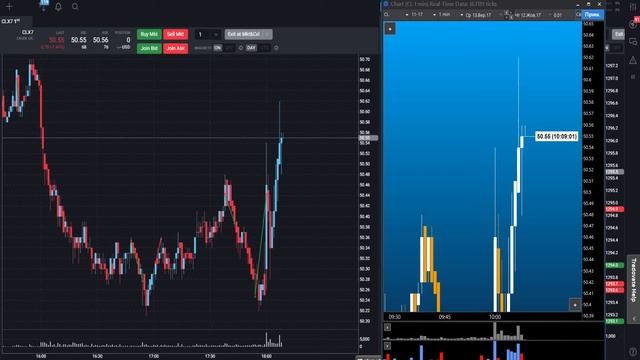The image size is (640, 360).
Task: Collapse the right sidebar chevron
Action: [633, 318]
